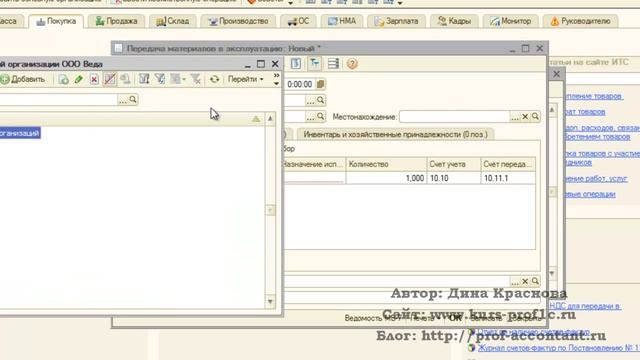
Task: Click the magnifier of the Местонахождение field
Action: [535, 117]
